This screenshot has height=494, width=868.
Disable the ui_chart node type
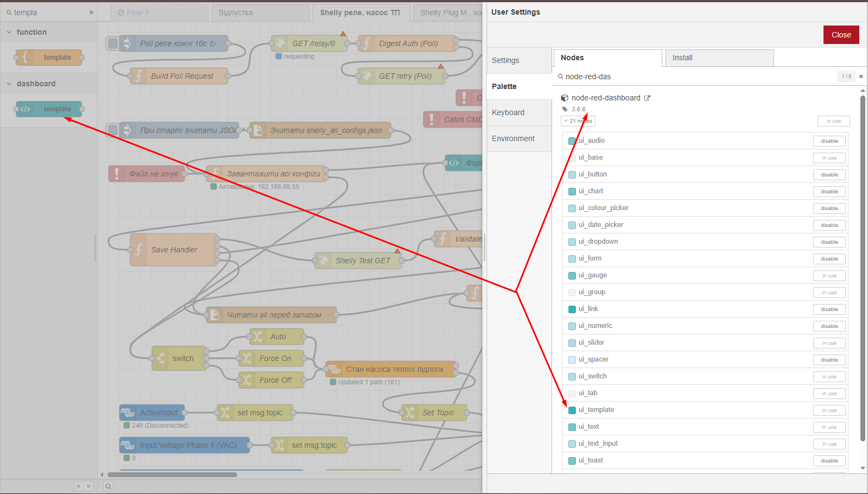[x=829, y=192]
